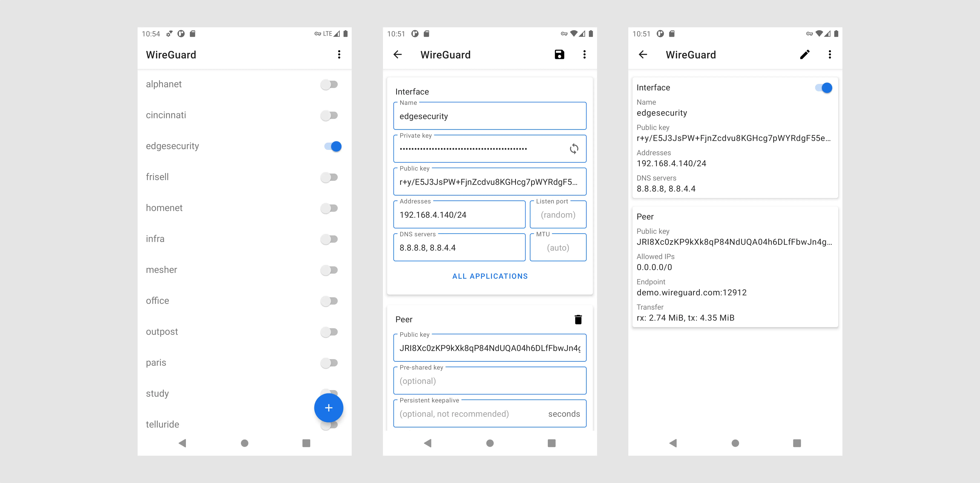This screenshot has height=483, width=980.
Task: Tap DNS servers value on detail screen
Action: pos(666,189)
